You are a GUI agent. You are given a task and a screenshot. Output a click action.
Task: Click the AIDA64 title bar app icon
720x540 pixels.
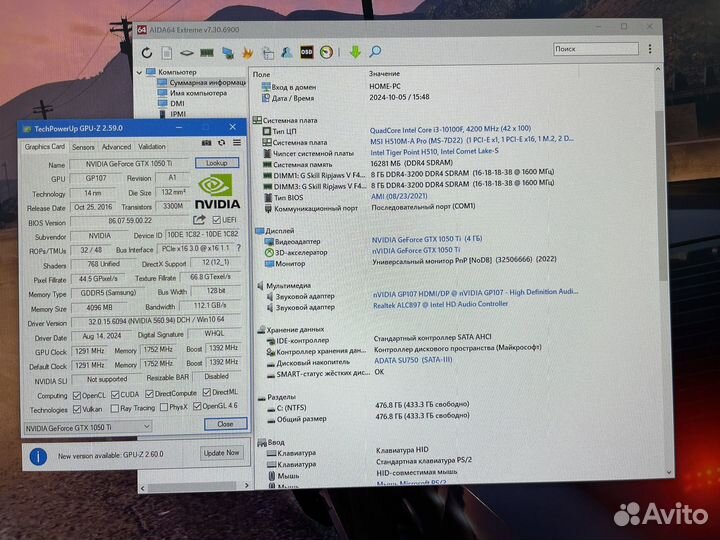[x=142, y=30]
